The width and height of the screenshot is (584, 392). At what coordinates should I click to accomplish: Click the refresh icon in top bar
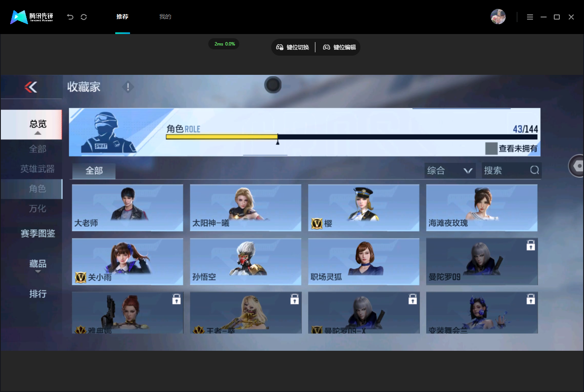point(84,17)
